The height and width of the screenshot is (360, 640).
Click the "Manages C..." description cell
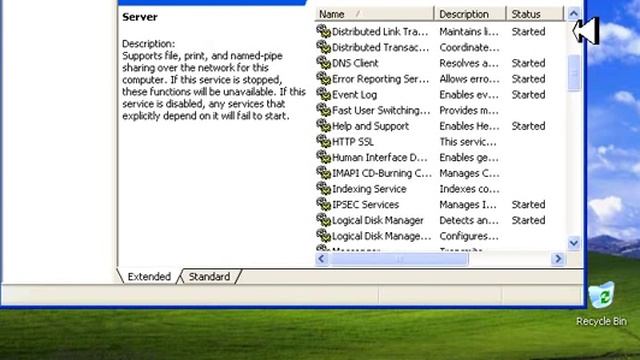point(469,173)
